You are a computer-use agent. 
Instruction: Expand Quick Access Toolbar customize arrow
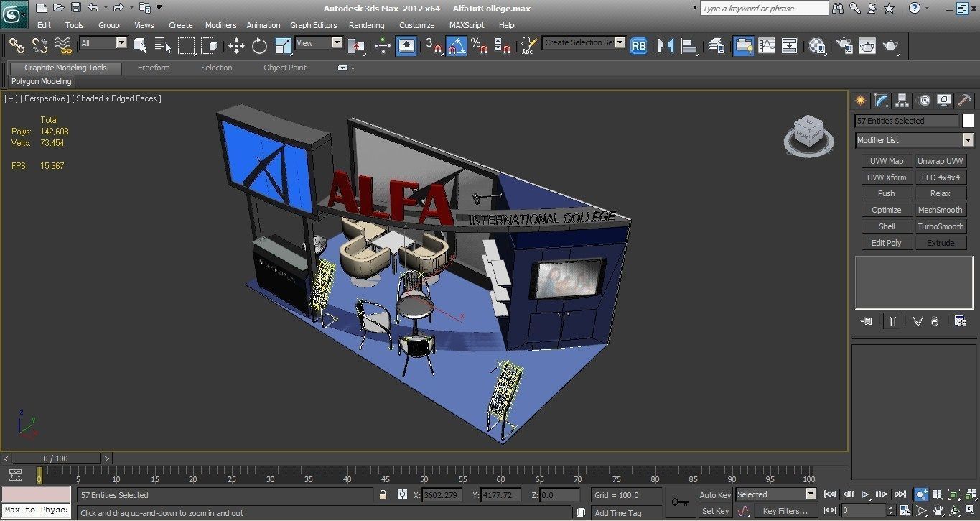coord(159,8)
